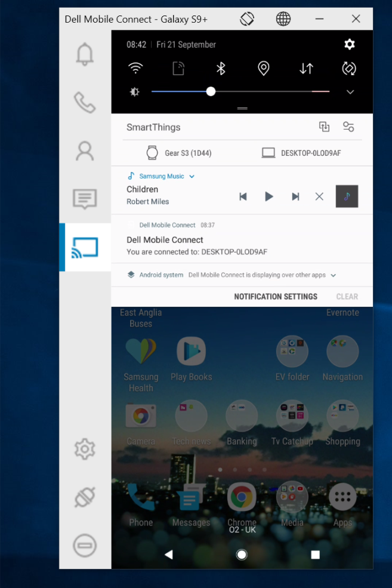Open the Shopping folder
The width and height of the screenshot is (392, 588).
[x=342, y=416]
